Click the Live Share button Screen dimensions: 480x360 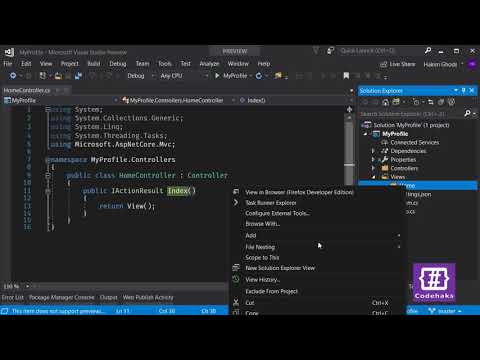click(398, 64)
